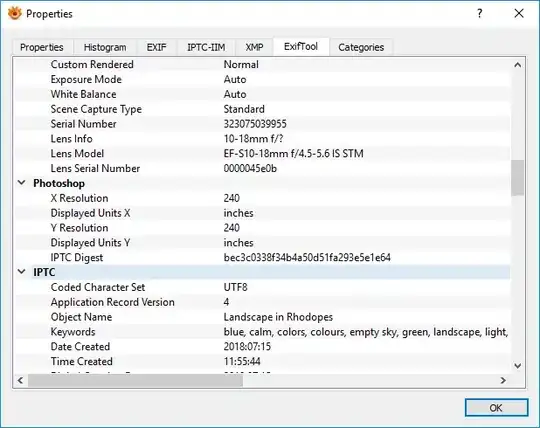Click the vertical scrollbar thumb
The height and width of the screenshot is (428, 540).
(517, 178)
